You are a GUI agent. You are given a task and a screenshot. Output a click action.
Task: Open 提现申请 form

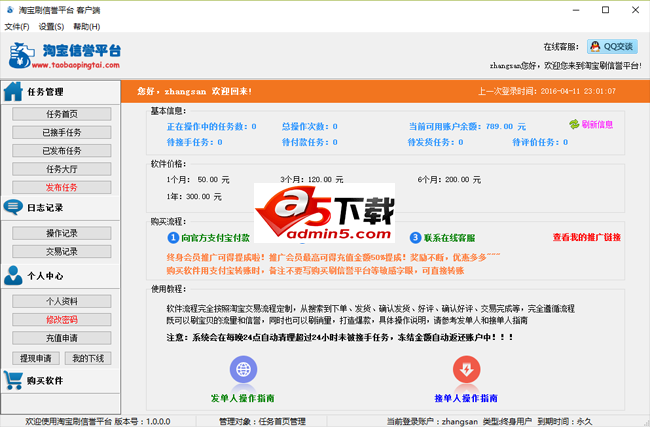pyautogui.click(x=36, y=358)
